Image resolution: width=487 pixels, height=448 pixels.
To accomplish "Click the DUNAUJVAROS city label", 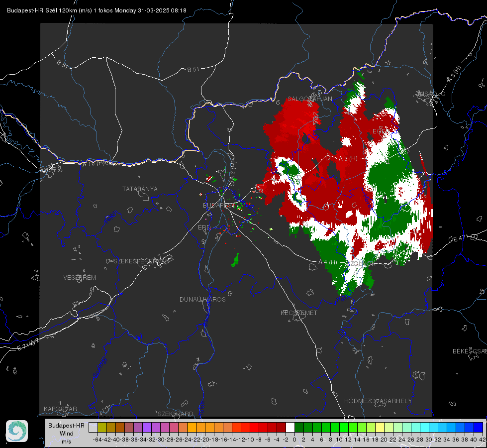I will (x=202, y=299).
